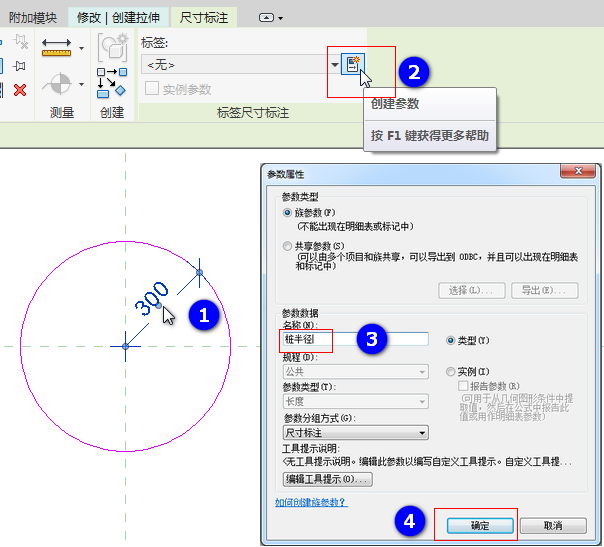Click the 编辑工具提示(O)... button
This screenshot has height=547, width=604.
pyautogui.click(x=327, y=479)
